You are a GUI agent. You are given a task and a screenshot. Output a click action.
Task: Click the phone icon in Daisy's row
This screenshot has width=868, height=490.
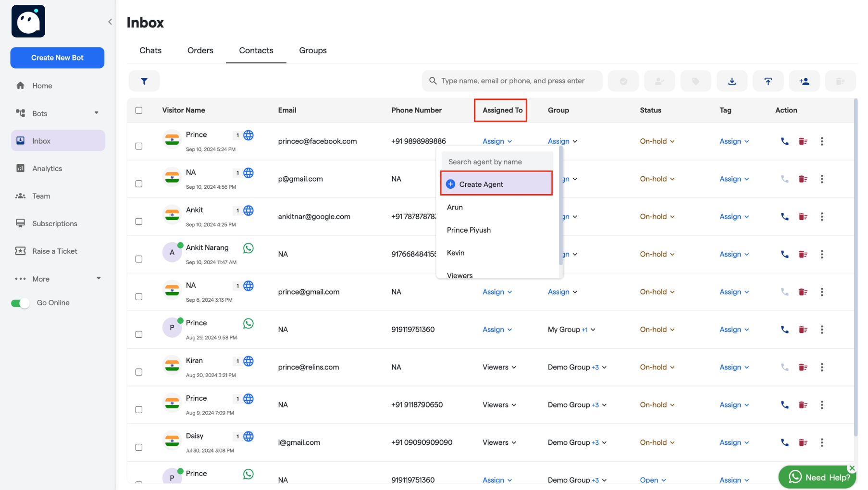click(785, 442)
